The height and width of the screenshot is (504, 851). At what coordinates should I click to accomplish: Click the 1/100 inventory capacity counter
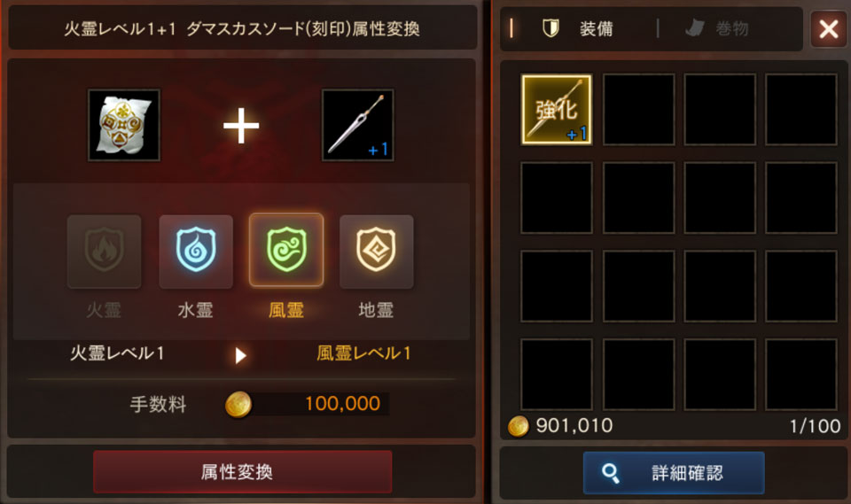point(816,426)
